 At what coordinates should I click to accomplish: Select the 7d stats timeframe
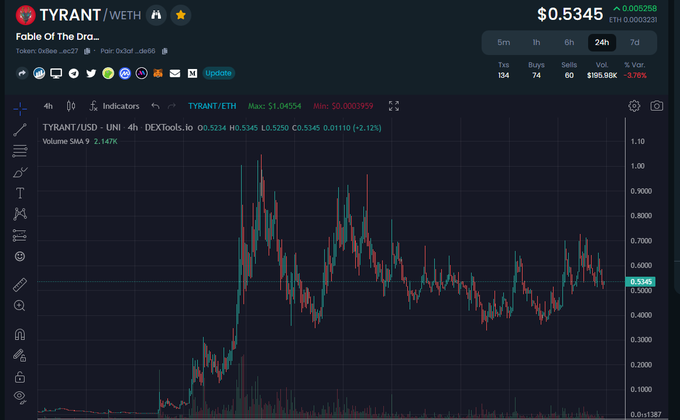634,43
